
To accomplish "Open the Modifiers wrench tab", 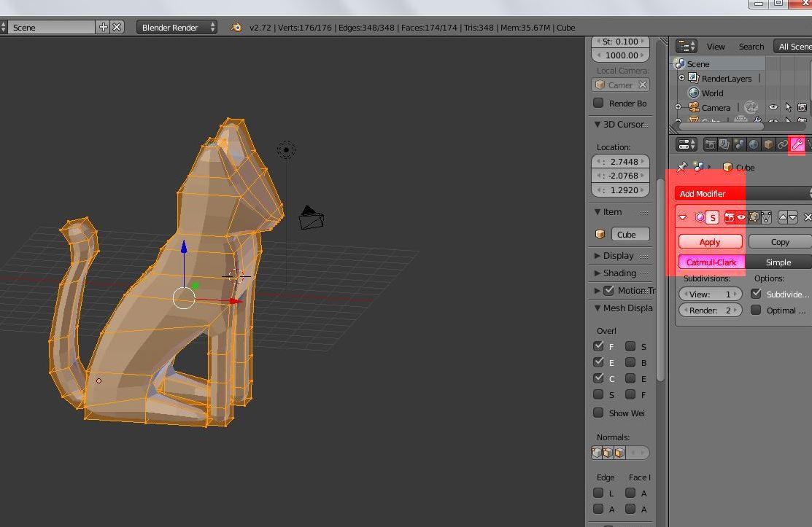I will click(x=797, y=144).
